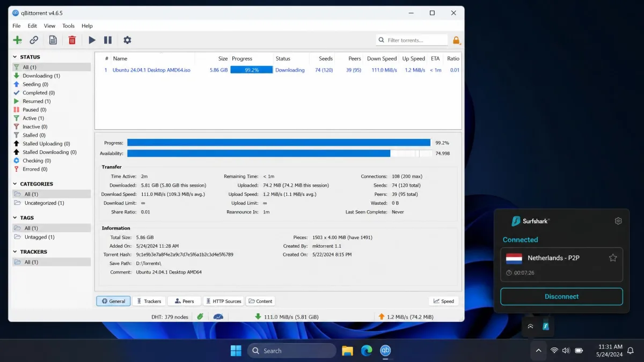Toggle alternative speed limits speedometer icon
The width and height of the screenshot is (644, 362).
click(218, 316)
